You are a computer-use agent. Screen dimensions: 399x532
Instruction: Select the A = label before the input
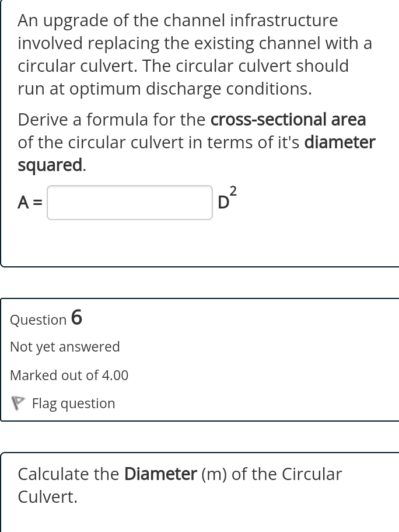pyautogui.click(x=28, y=203)
